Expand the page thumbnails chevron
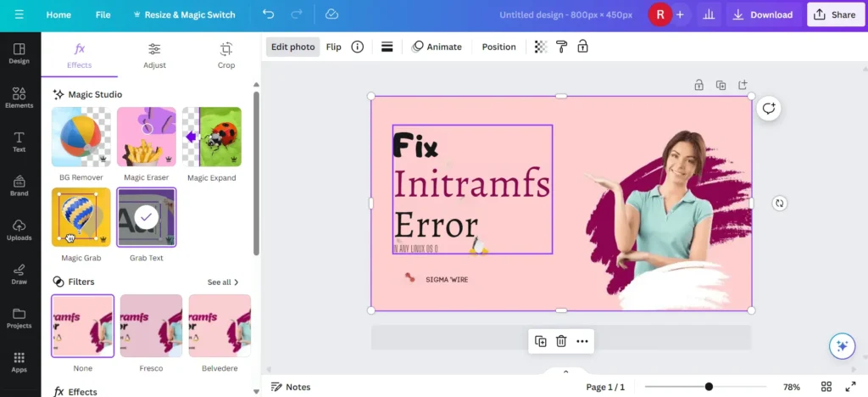 pos(565,372)
